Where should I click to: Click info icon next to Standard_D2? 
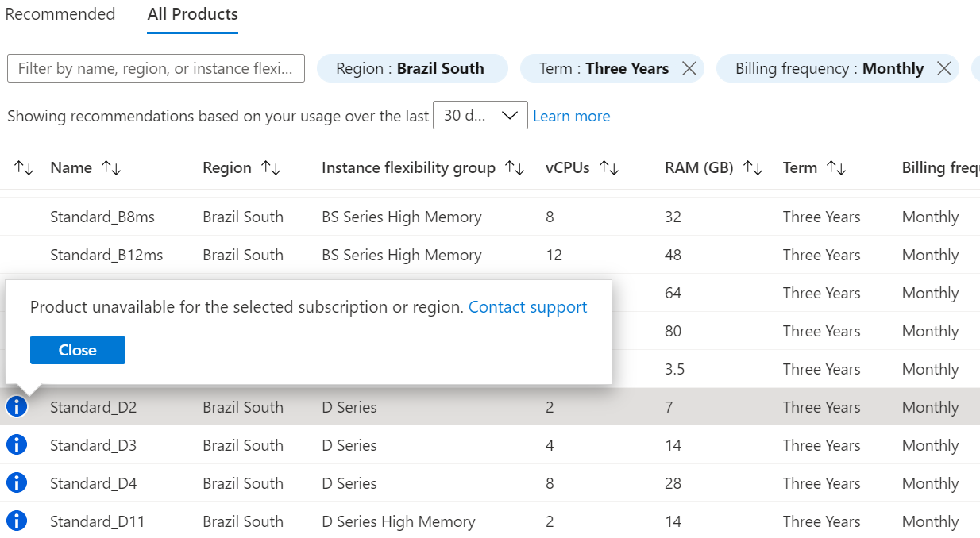17,407
